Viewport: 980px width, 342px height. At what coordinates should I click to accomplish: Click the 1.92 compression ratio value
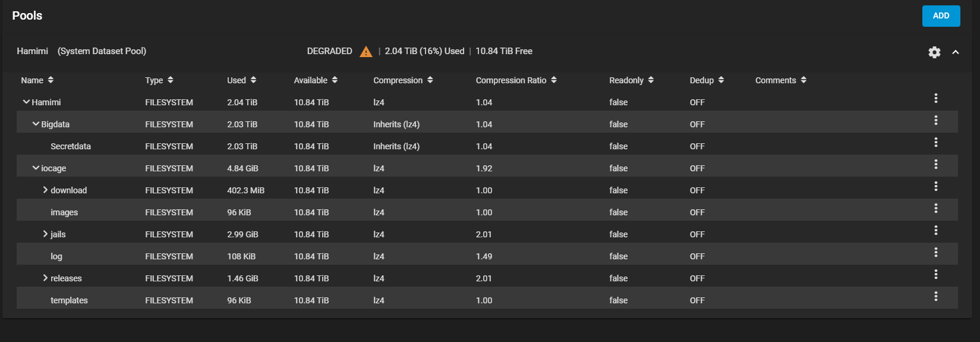tap(484, 168)
